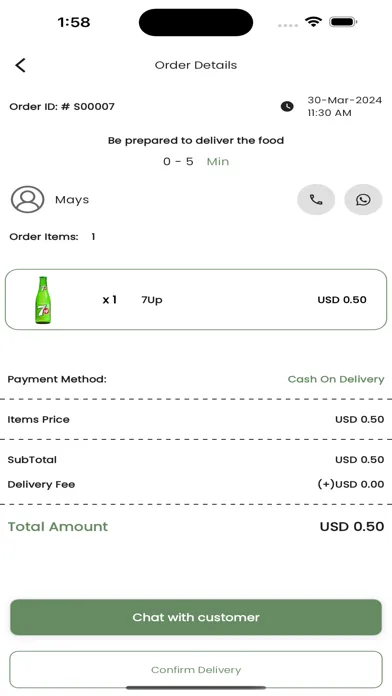Tap the Total Amount label
The height and width of the screenshot is (696, 392).
coord(58,526)
